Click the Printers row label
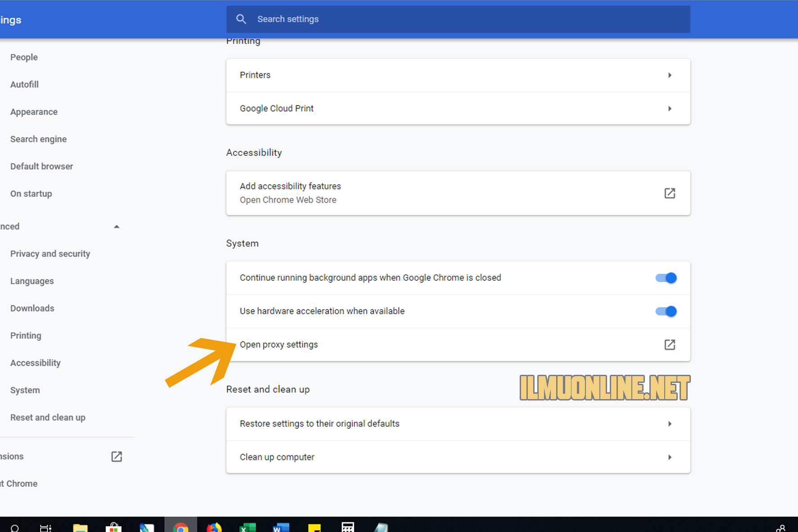The width and height of the screenshot is (798, 532). [255, 75]
